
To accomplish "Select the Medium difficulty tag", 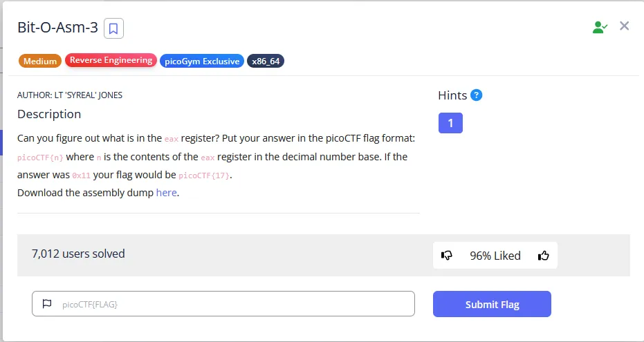I will 40,61.
